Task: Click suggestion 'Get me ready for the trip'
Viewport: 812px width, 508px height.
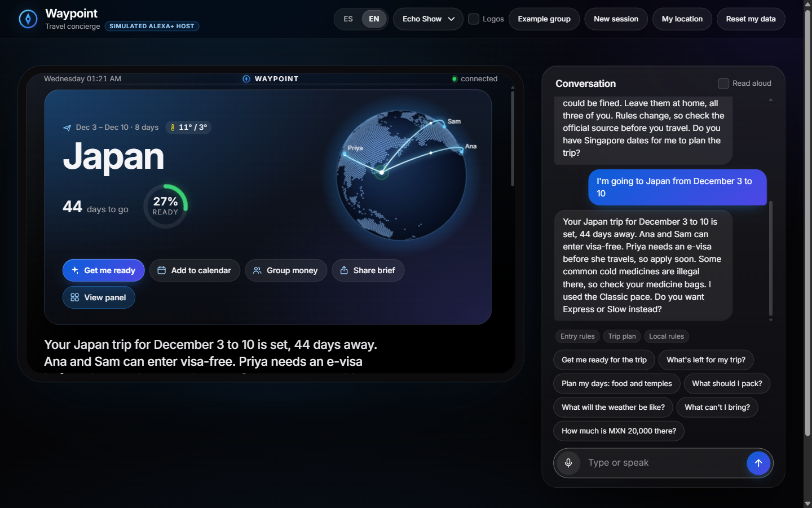Action: (x=604, y=360)
